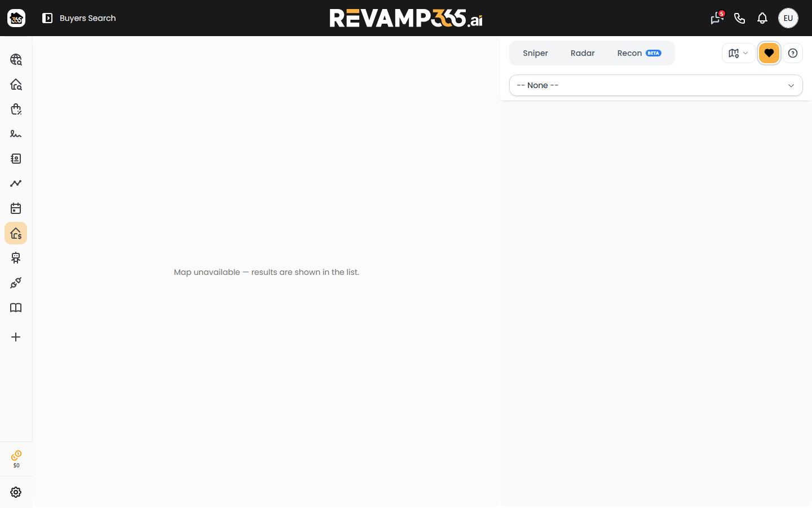Image resolution: width=812 pixels, height=508 pixels.
Task: Click the Revamp365 app logo icon
Action: tap(16, 18)
